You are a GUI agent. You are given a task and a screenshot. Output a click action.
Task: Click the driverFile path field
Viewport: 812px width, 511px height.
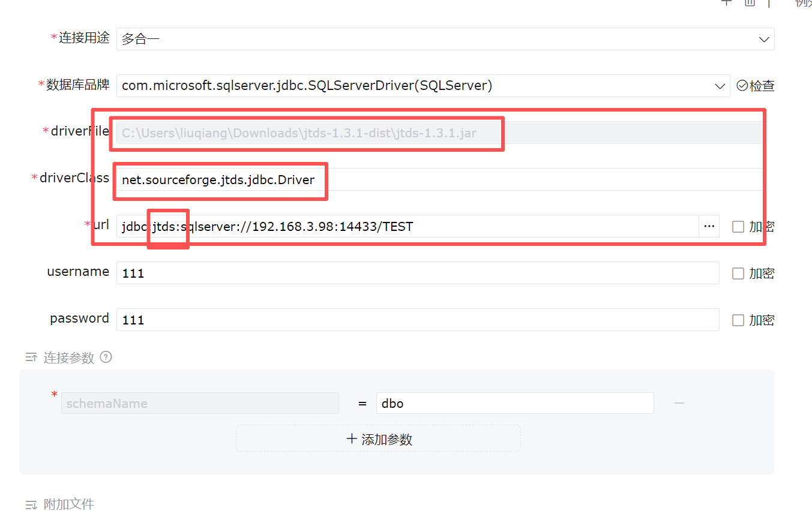click(439, 133)
